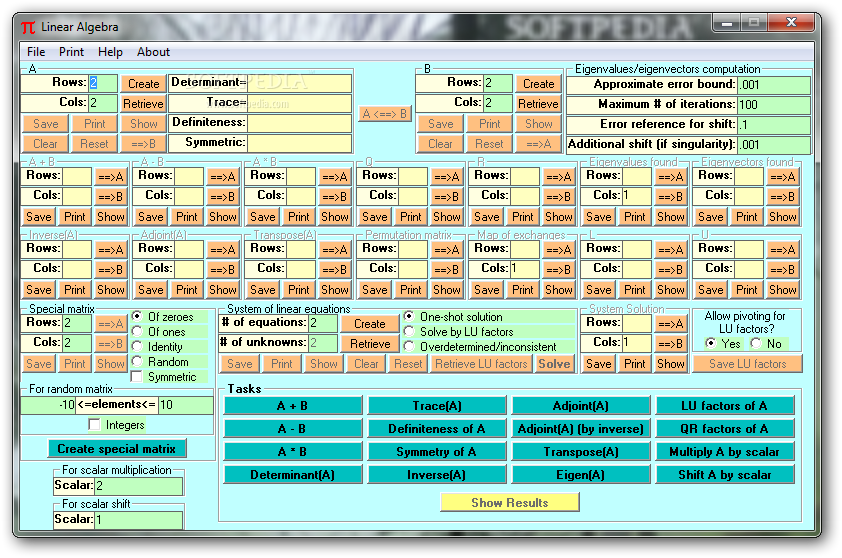Edit random matrix upper bound 10

coord(185,405)
